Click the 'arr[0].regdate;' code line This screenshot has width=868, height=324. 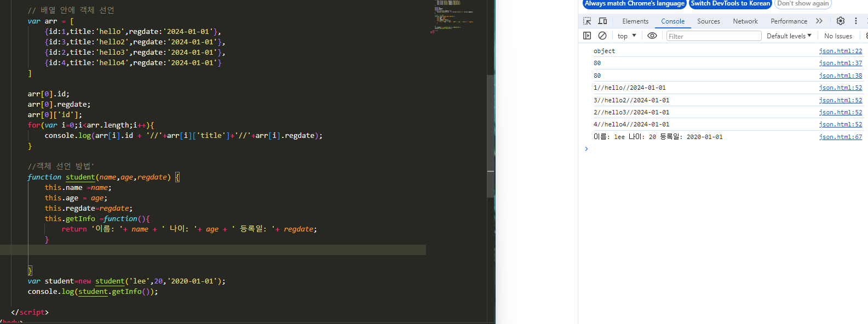tap(59, 105)
